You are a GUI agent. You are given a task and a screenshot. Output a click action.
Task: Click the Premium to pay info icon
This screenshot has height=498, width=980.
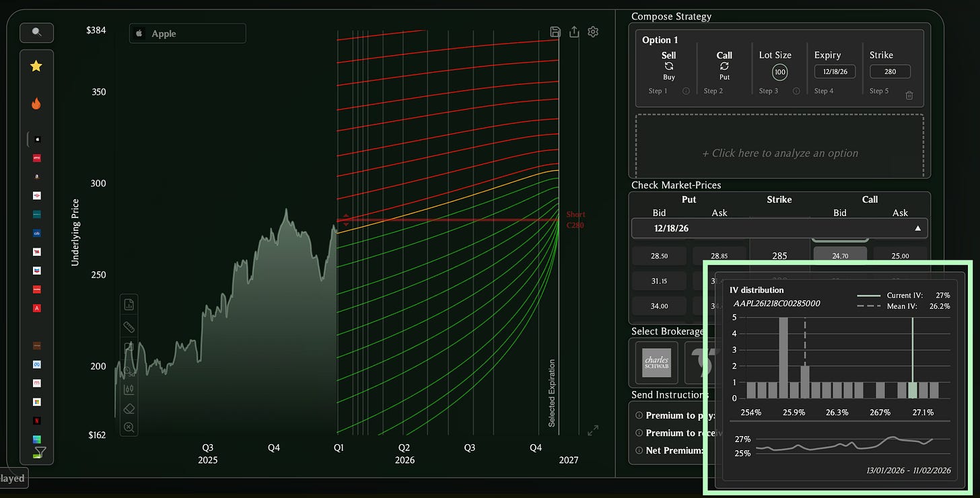coord(639,416)
